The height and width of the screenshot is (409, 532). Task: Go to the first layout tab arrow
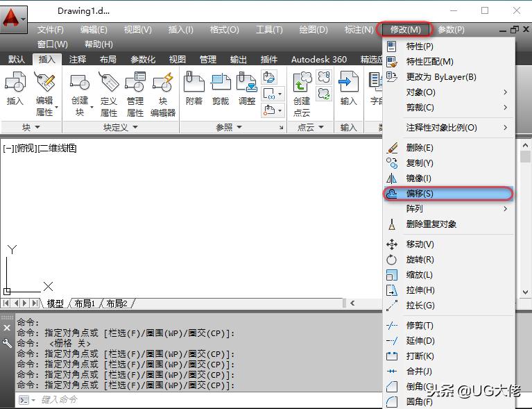point(6,303)
